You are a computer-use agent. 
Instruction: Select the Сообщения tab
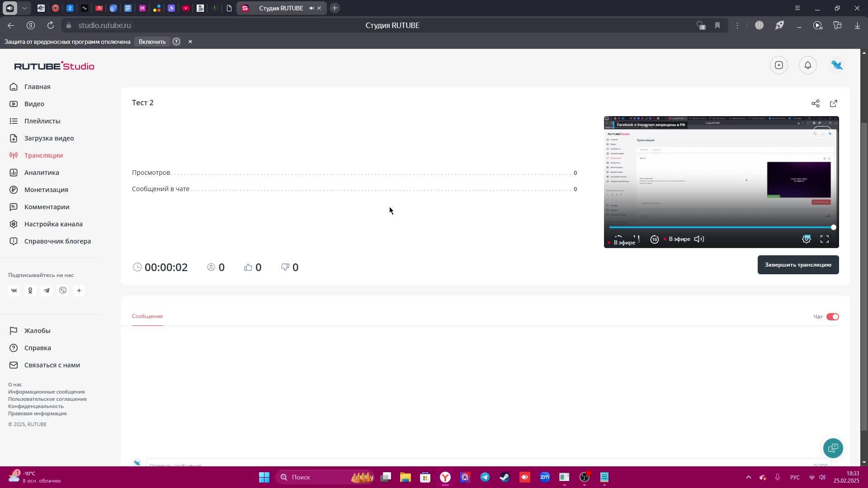pos(147,316)
